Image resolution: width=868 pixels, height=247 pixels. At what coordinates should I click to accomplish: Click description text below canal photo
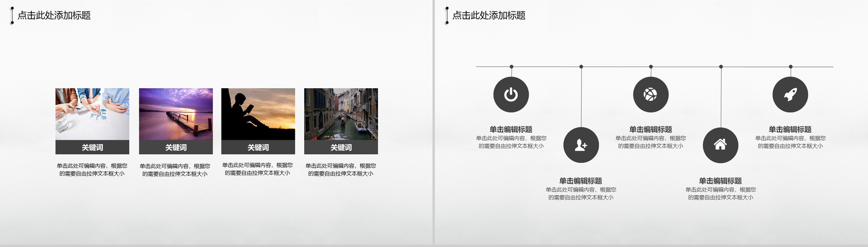pos(341,169)
